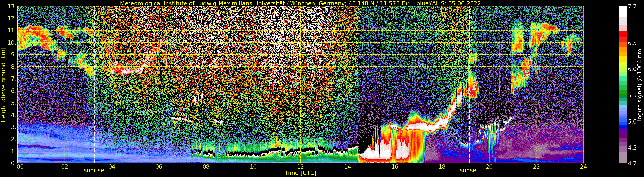Click the 7.2 value atop the colorbar
Screen dimensions: 644x177
pyautogui.click(x=632, y=6)
